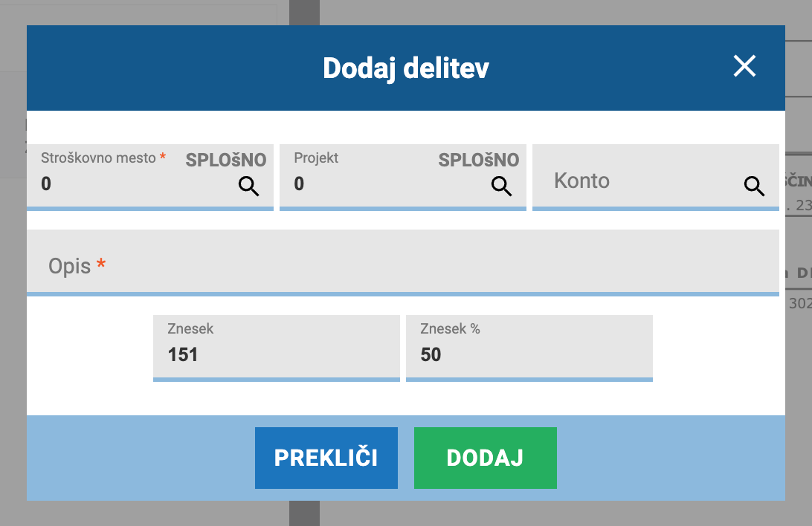Cancel with the PREKLIČI button

pyautogui.click(x=326, y=458)
